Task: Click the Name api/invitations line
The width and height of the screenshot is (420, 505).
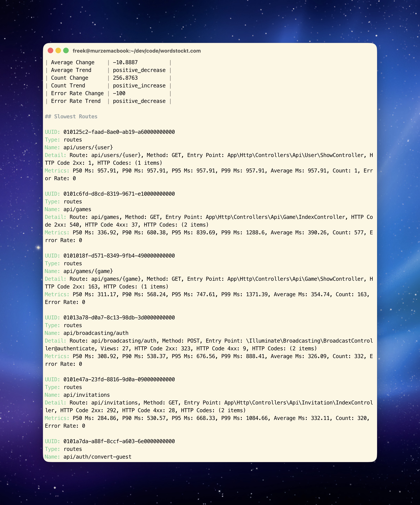Action: [86, 395]
